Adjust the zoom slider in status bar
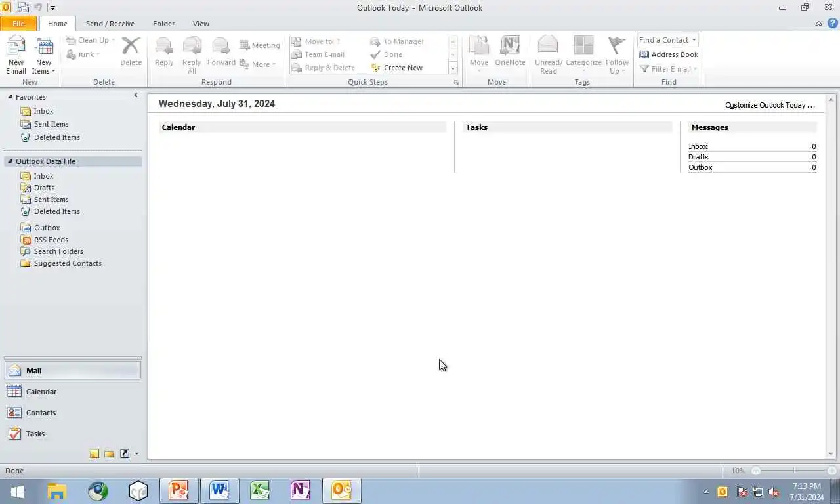Screen dimensions: 840x504 (x=793, y=471)
